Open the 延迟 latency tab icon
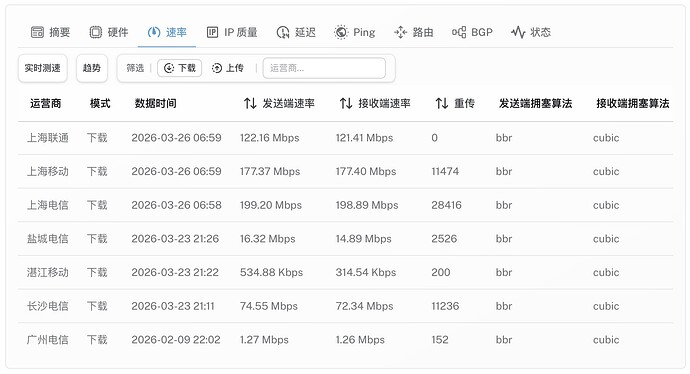The height and width of the screenshot is (374, 690). tap(283, 32)
